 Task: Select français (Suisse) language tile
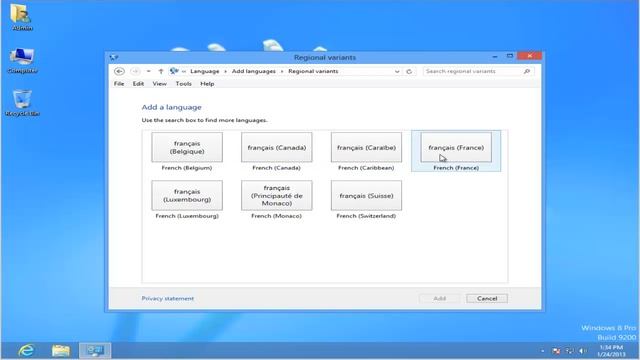click(x=366, y=196)
